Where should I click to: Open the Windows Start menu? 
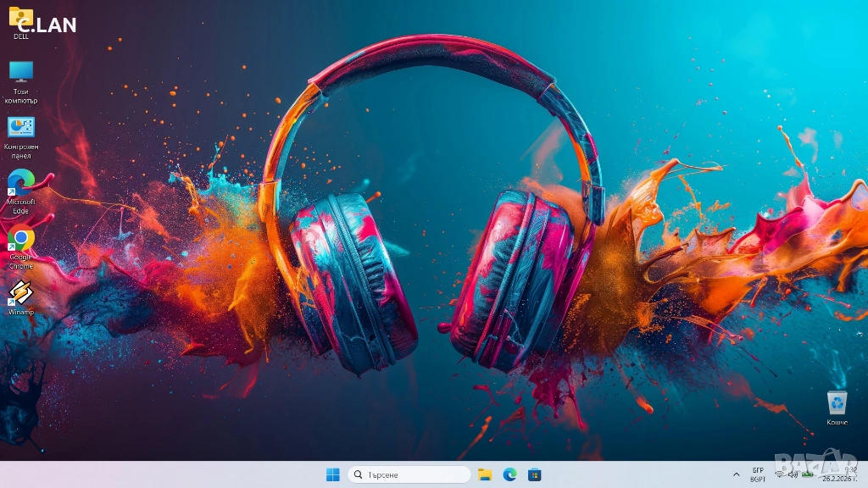[333, 474]
